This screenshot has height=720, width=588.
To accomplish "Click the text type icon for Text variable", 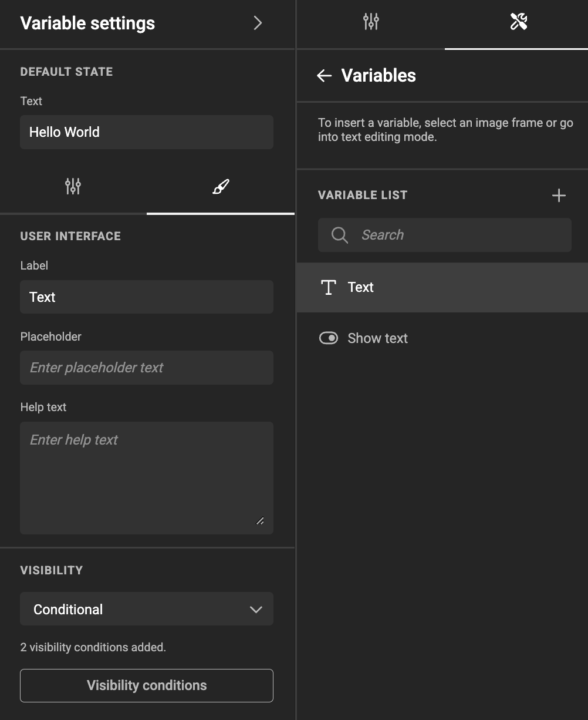I will point(328,287).
